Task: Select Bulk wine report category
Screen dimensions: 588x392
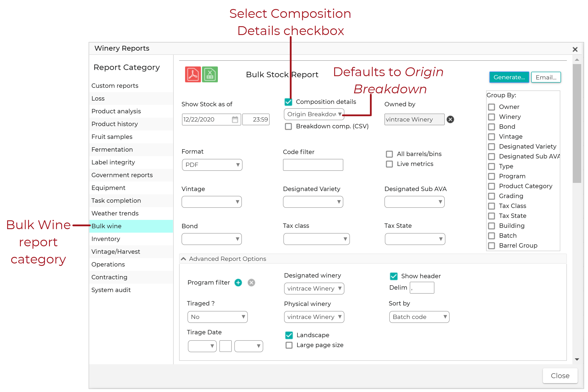Action: [x=131, y=226]
